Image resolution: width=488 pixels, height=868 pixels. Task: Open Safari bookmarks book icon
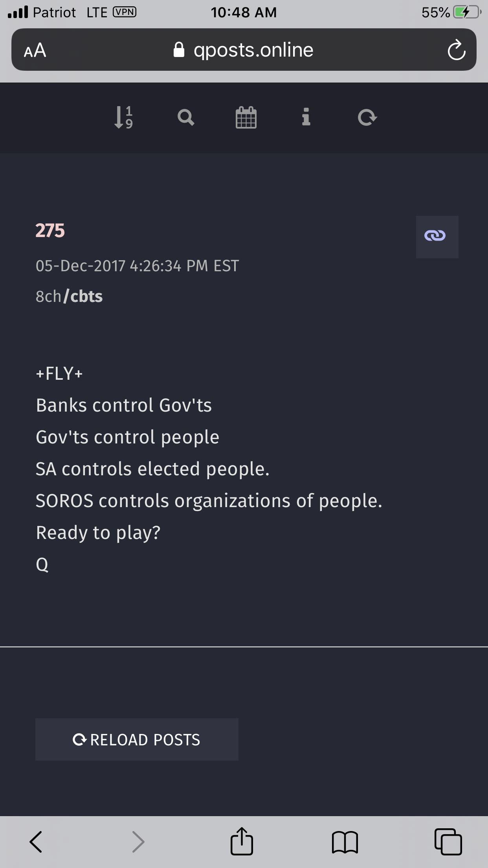(345, 842)
